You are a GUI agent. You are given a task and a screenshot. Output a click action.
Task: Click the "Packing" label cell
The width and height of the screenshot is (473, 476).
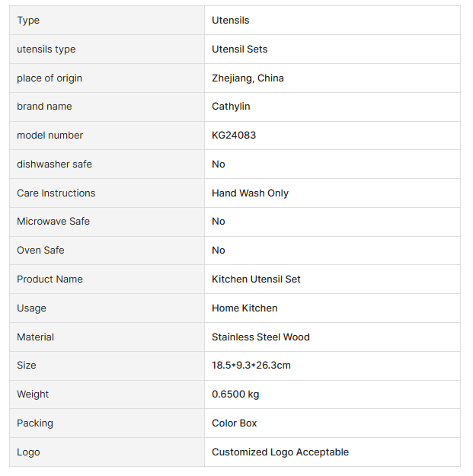[35, 423]
